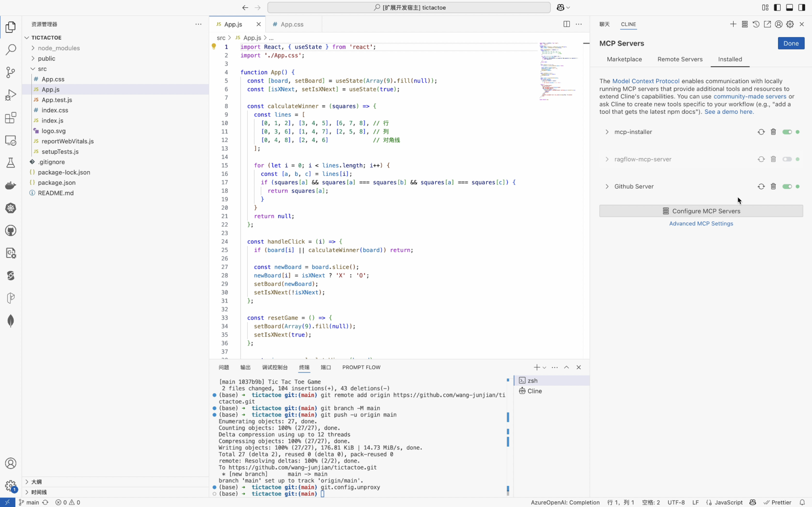Open the App.css editor tab
812x507 pixels.
pyautogui.click(x=292, y=24)
